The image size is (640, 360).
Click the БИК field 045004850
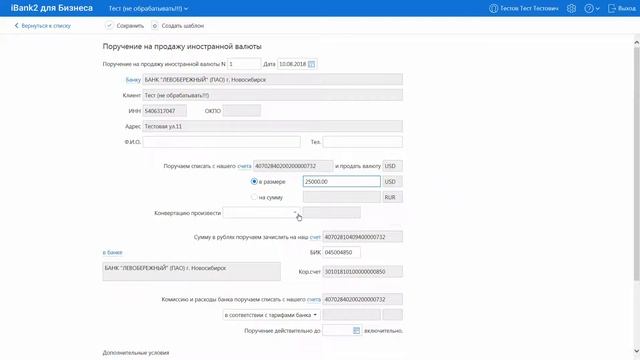[x=341, y=252]
